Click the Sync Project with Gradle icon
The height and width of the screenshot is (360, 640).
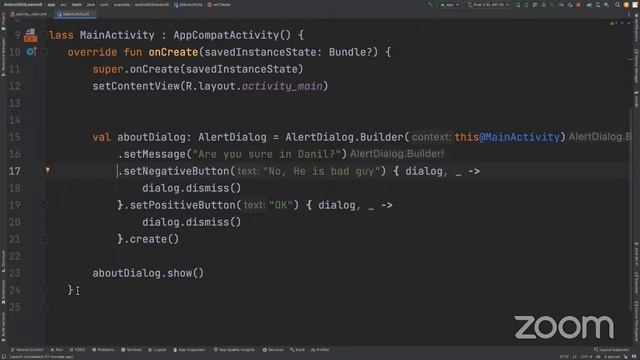click(589, 4)
